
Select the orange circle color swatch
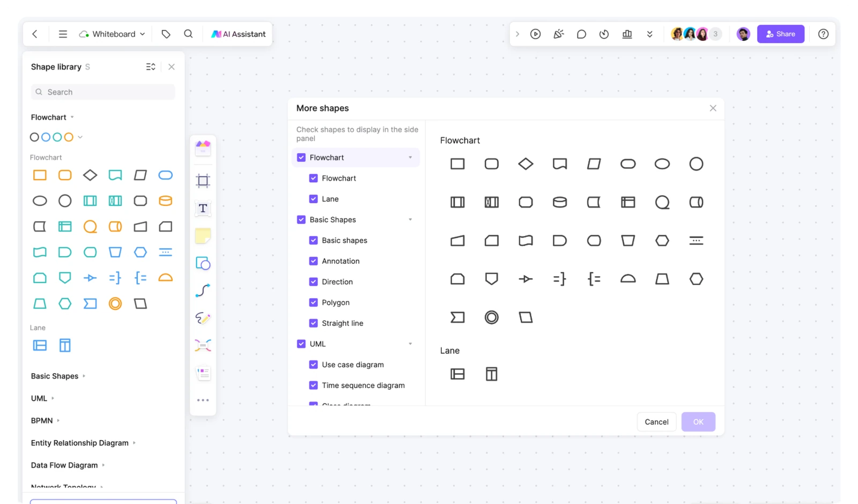(x=69, y=137)
